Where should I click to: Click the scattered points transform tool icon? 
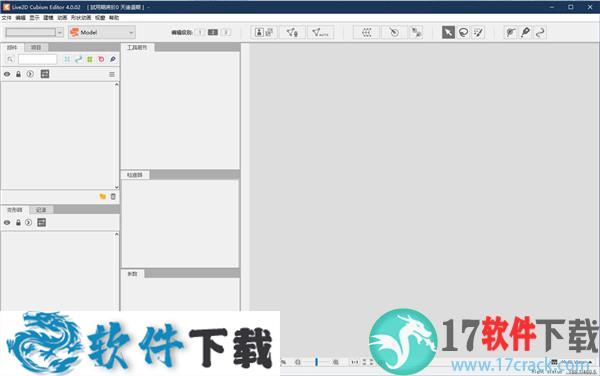tap(416, 33)
